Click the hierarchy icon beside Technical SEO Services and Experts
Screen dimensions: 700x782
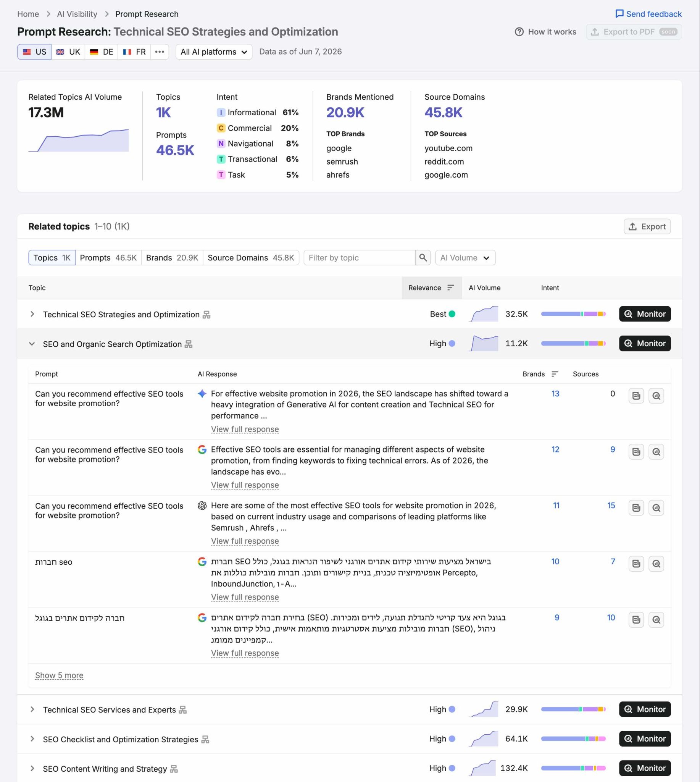coord(183,710)
